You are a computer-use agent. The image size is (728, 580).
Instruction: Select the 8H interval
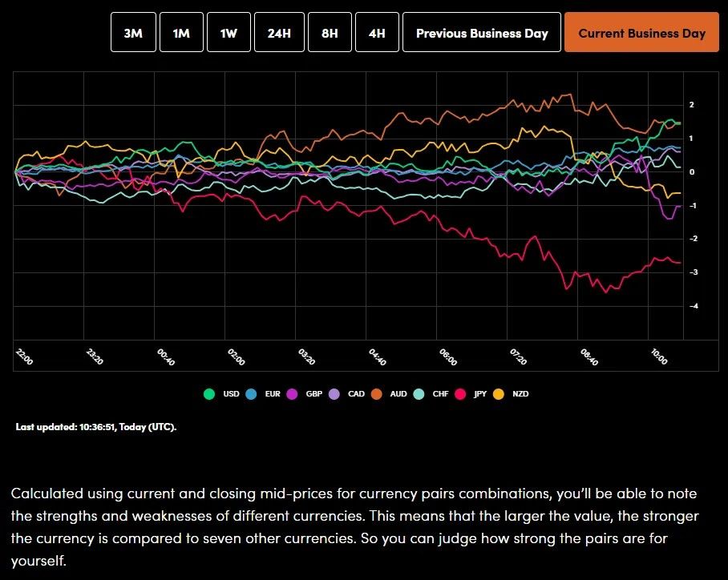click(329, 32)
